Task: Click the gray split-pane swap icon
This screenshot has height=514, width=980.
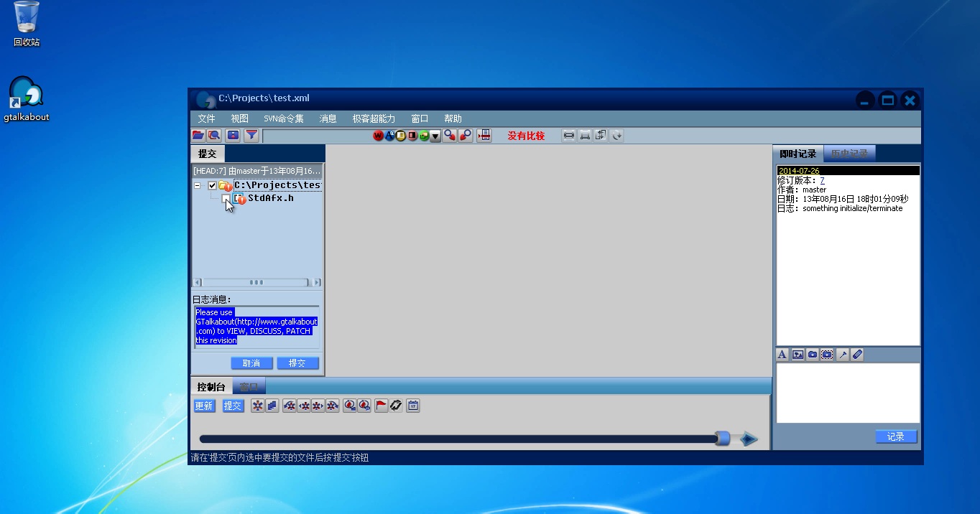Action: [x=601, y=135]
